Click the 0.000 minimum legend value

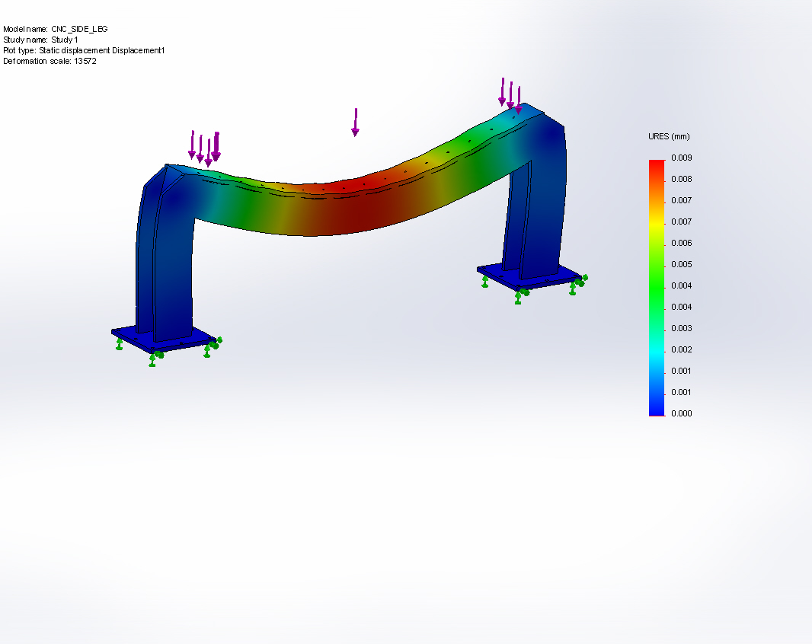pos(681,413)
